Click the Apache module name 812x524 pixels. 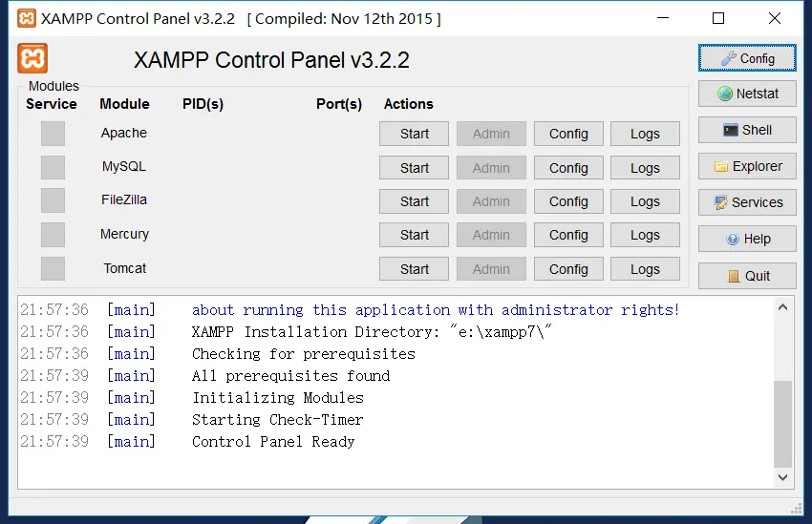124,133
